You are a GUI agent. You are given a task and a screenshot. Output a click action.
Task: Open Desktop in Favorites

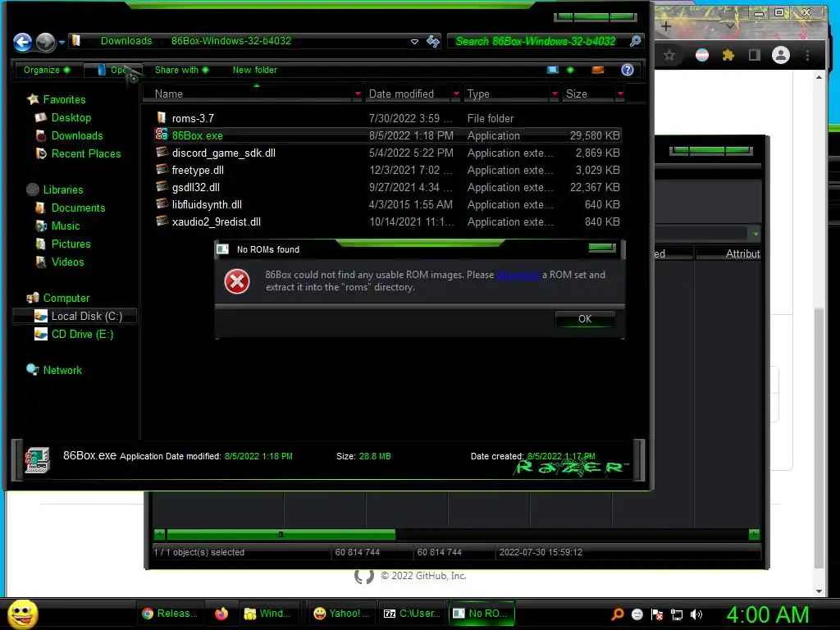click(63, 117)
